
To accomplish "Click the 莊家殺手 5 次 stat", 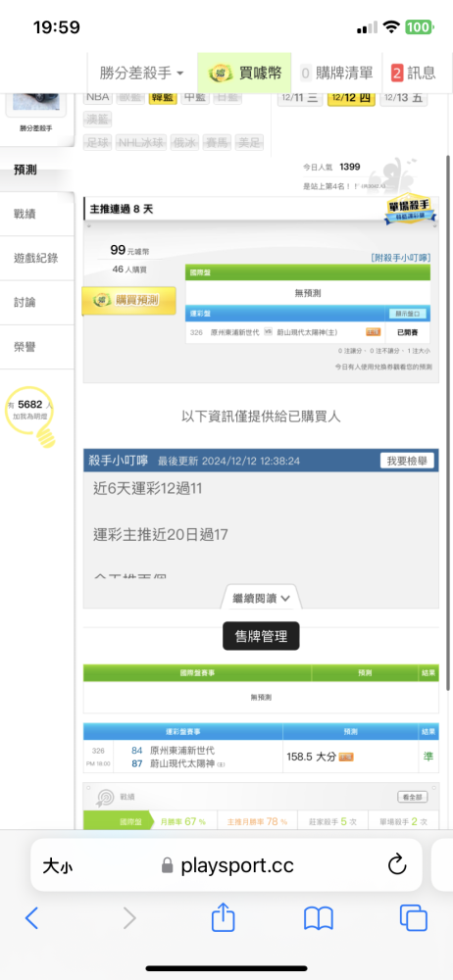I will [331, 821].
